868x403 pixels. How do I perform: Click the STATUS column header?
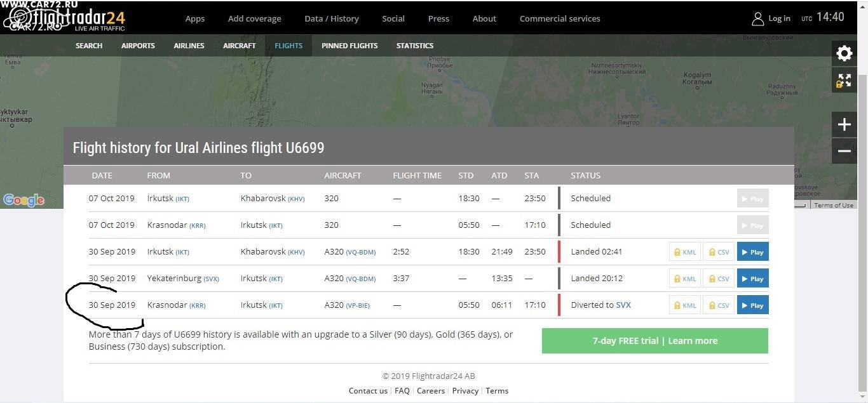[585, 175]
